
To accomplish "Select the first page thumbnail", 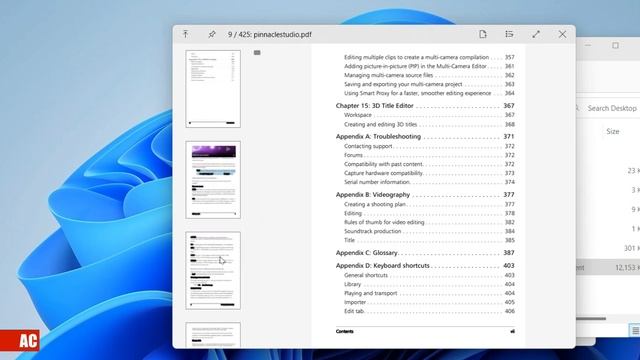I will tap(213, 89).
